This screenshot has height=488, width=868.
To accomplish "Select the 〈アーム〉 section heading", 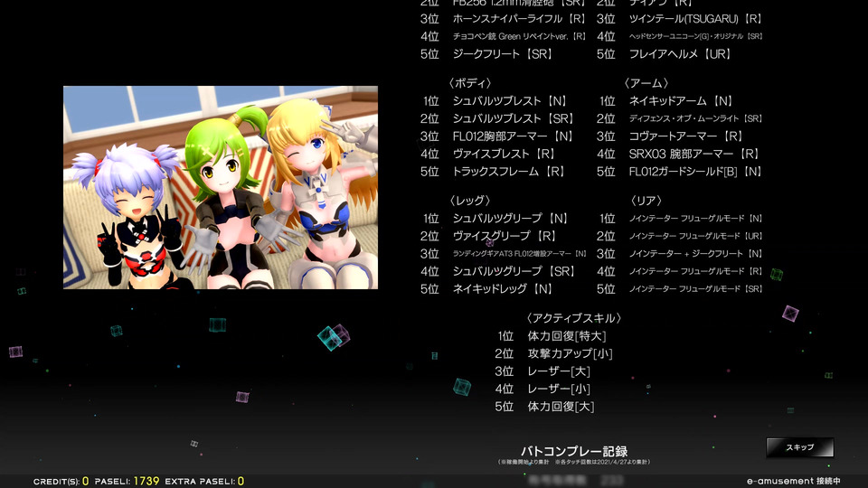I will coord(646,83).
